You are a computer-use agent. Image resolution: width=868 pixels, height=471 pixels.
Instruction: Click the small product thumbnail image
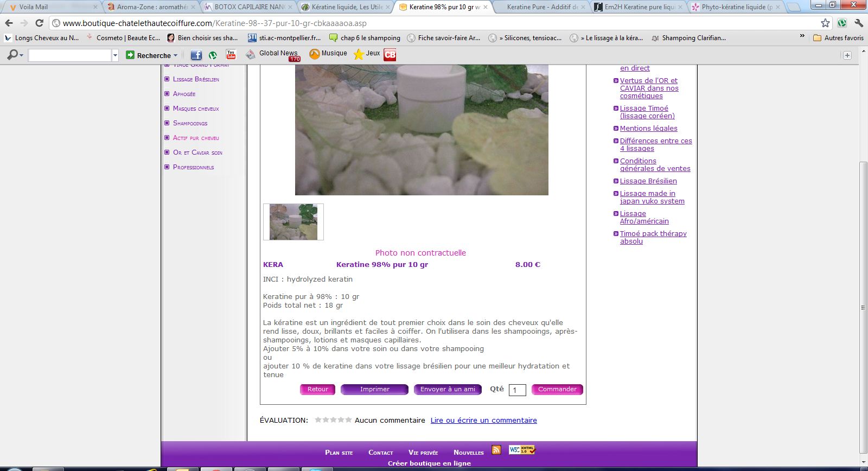[293, 222]
